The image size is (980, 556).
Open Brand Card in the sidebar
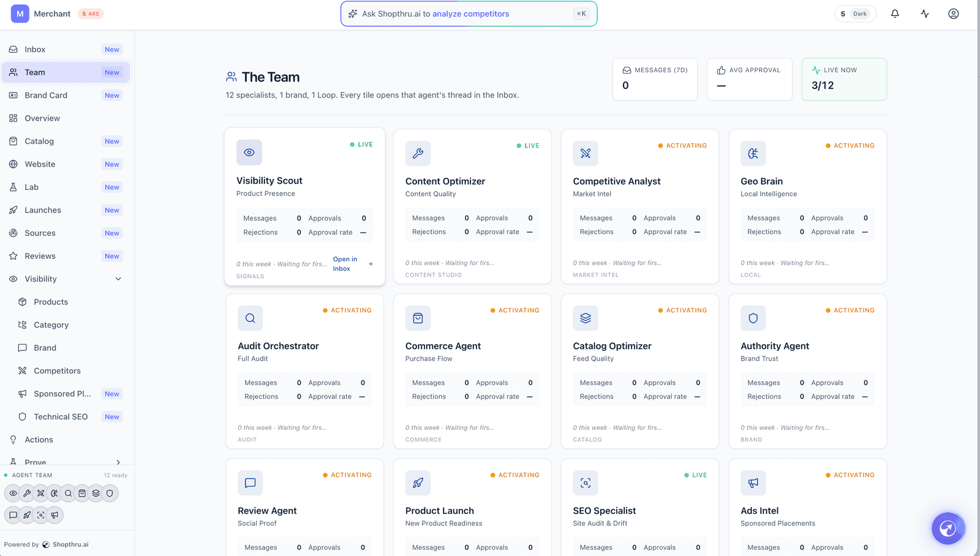pos(66,96)
